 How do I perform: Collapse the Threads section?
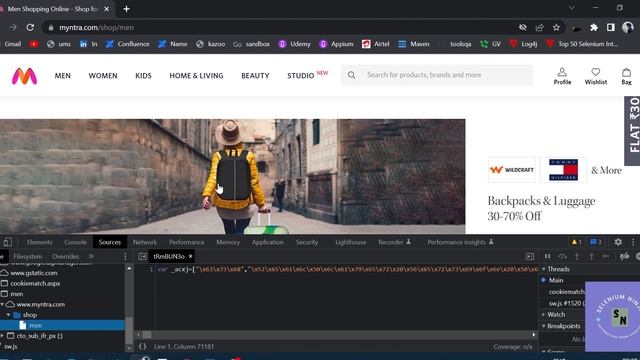tap(544, 269)
